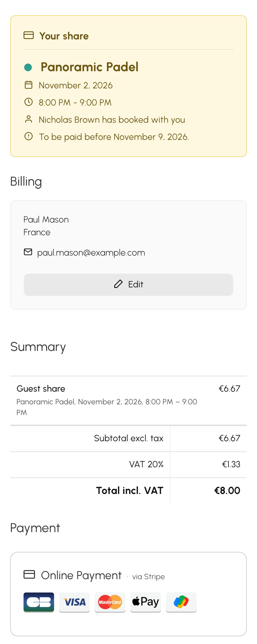The width and height of the screenshot is (257, 644).
Task: Edit the billing details
Action: click(x=128, y=284)
